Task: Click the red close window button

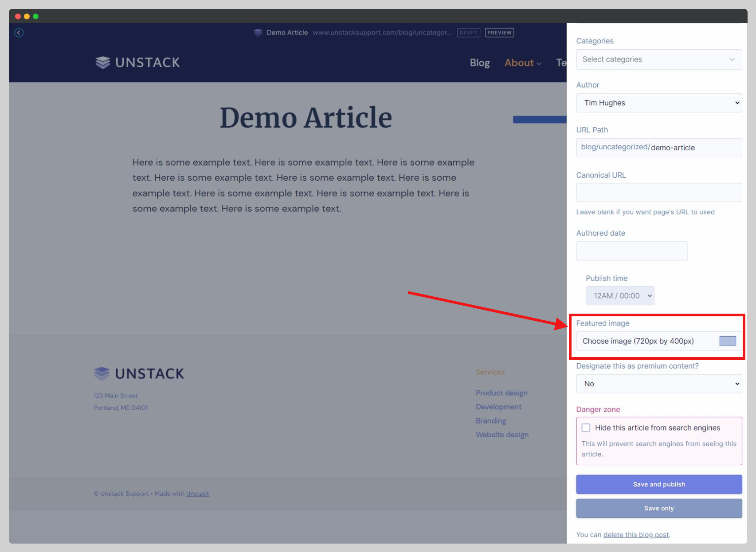Action: tap(18, 16)
